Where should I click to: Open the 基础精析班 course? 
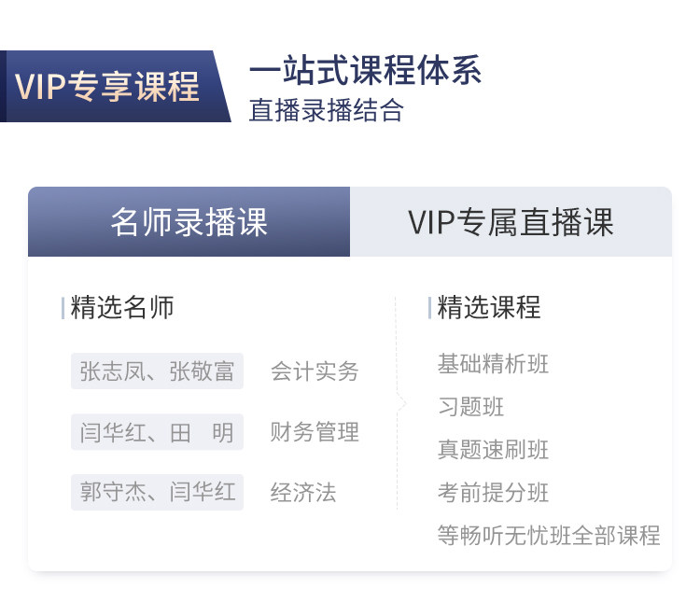(493, 364)
